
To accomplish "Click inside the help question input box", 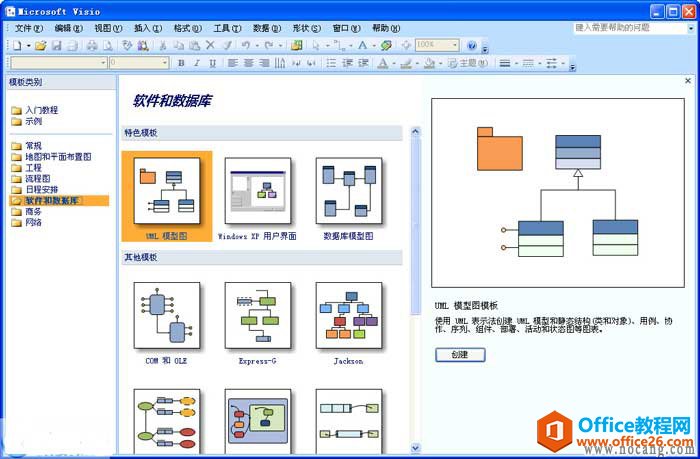I will coord(630,28).
